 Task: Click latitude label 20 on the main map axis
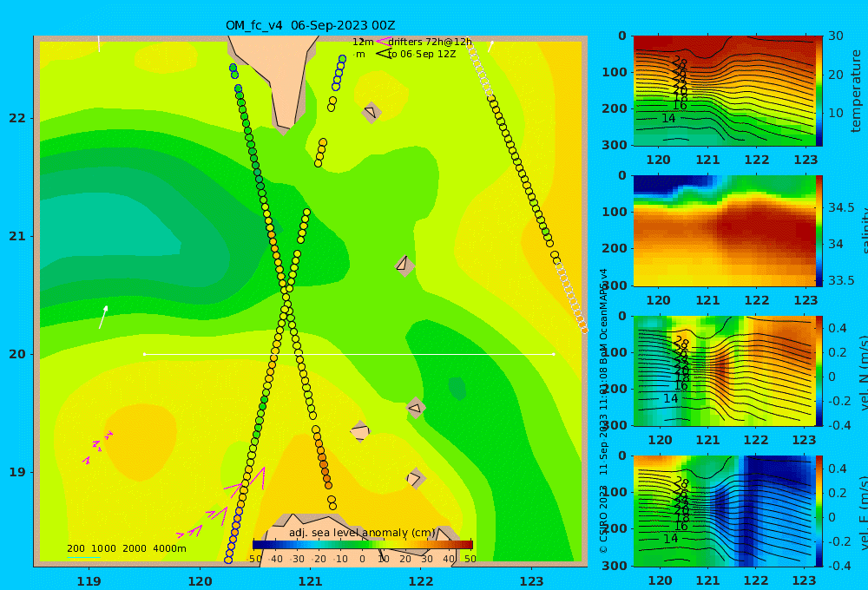(x=17, y=354)
